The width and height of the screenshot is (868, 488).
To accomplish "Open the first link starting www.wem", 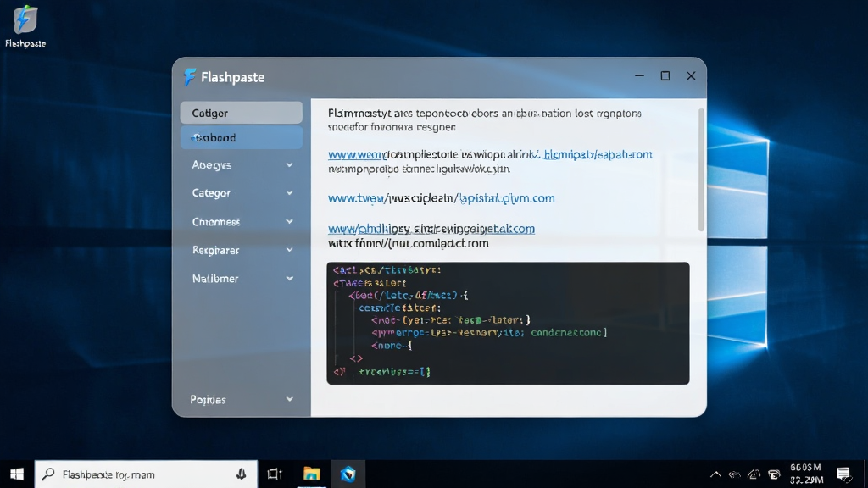I will click(x=355, y=155).
